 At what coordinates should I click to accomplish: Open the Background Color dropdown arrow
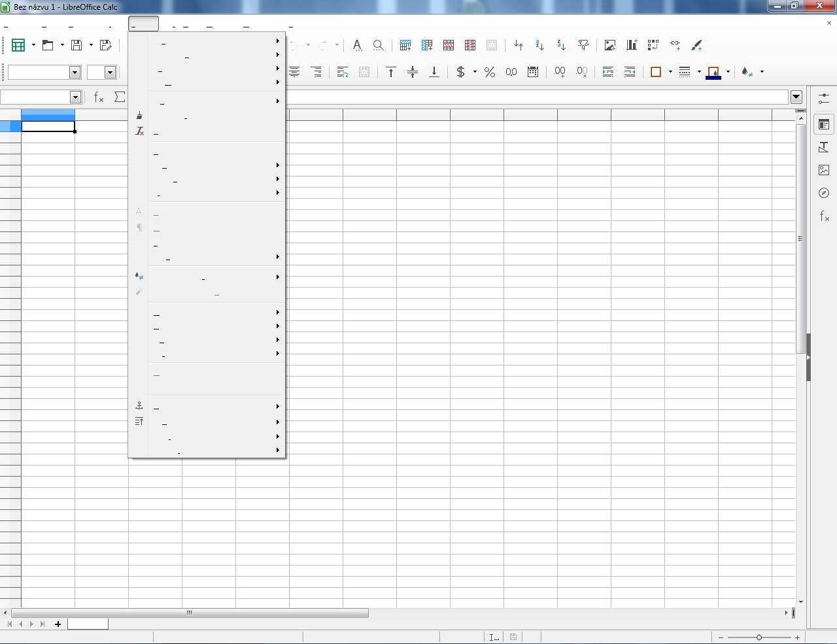click(x=728, y=72)
